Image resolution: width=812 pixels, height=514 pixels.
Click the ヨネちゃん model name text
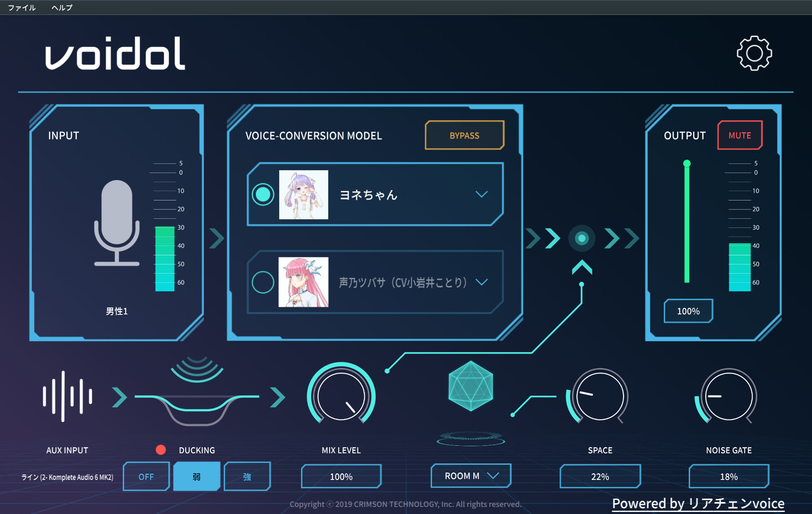pyautogui.click(x=369, y=195)
